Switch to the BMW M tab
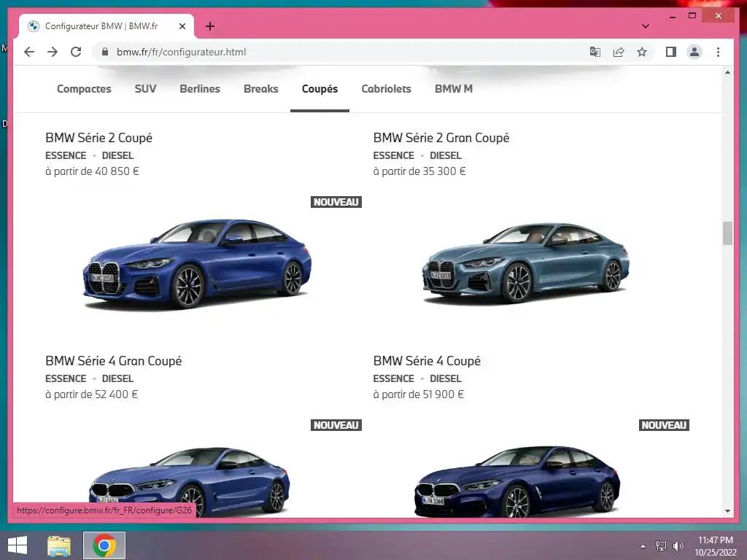The height and width of the screenshot is (560, 747). 454,89
